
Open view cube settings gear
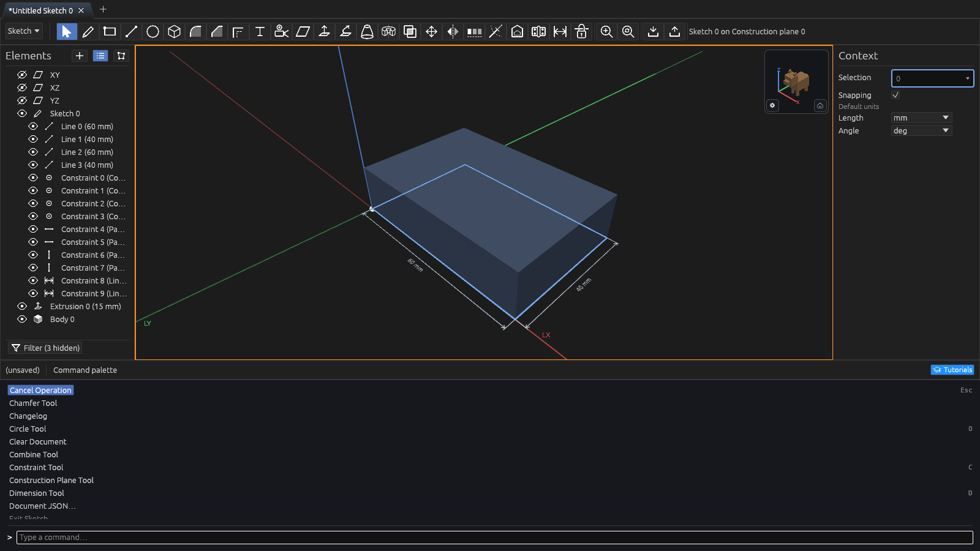pyautogui.click(x=772, y=105)
